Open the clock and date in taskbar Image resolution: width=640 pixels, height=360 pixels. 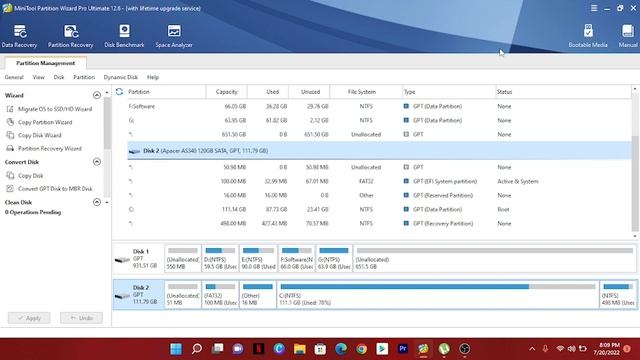pyautogui.click(x=608, y=349)
